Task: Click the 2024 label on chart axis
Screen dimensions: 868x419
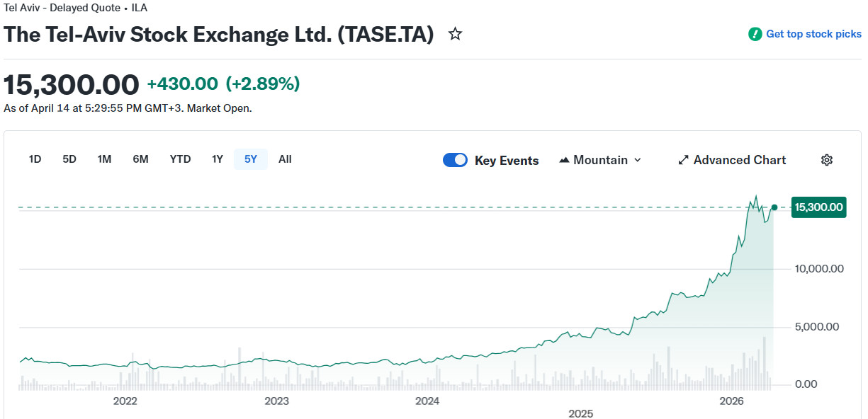Action: click(427, 401)
